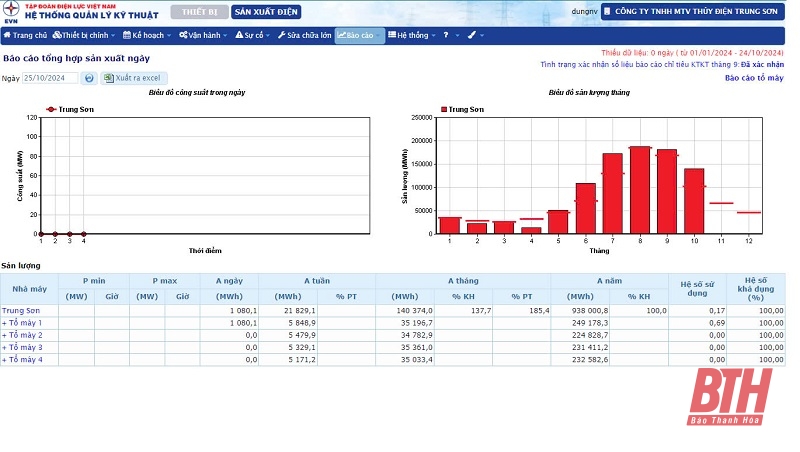Open the Báo cáo tổ máy link
This screenshot has height=452, width=800.
(754, 77)
